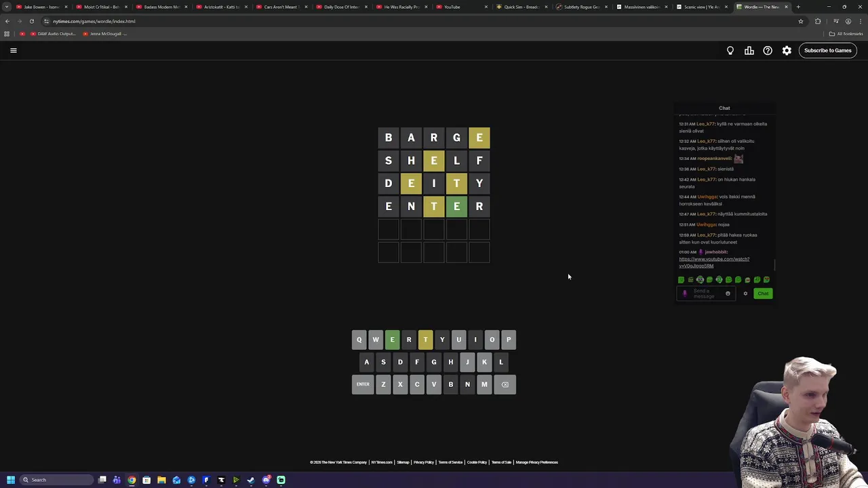Open Discord from the taskbar
The height and width of the screenshot is (488, 868).
(266, 480)
